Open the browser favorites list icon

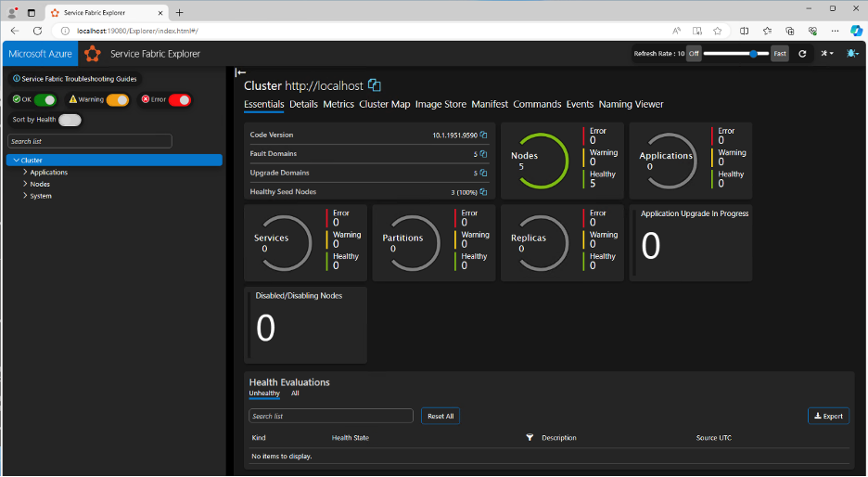(767, 31)
